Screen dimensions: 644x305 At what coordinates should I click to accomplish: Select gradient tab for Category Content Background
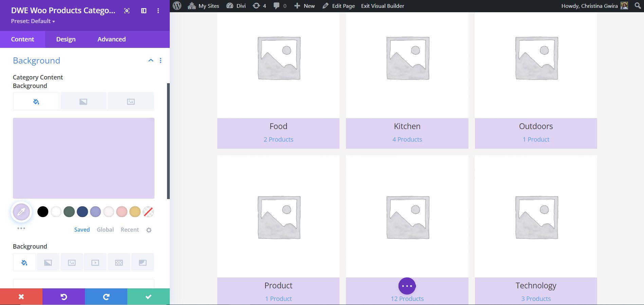pos(83,102)
